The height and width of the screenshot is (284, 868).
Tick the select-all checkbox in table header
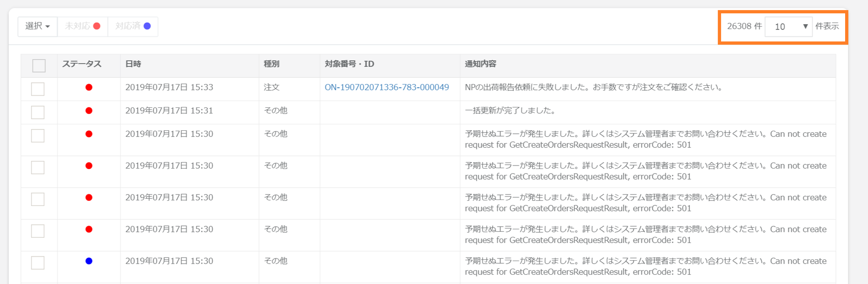[x=39, y=66]
